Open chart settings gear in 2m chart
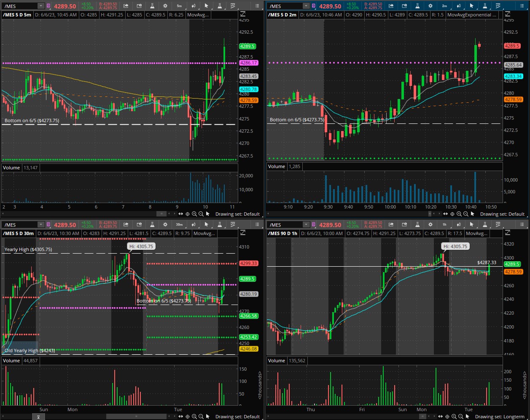Viewport: 530px width, 420px height. (x=430, y=6)
